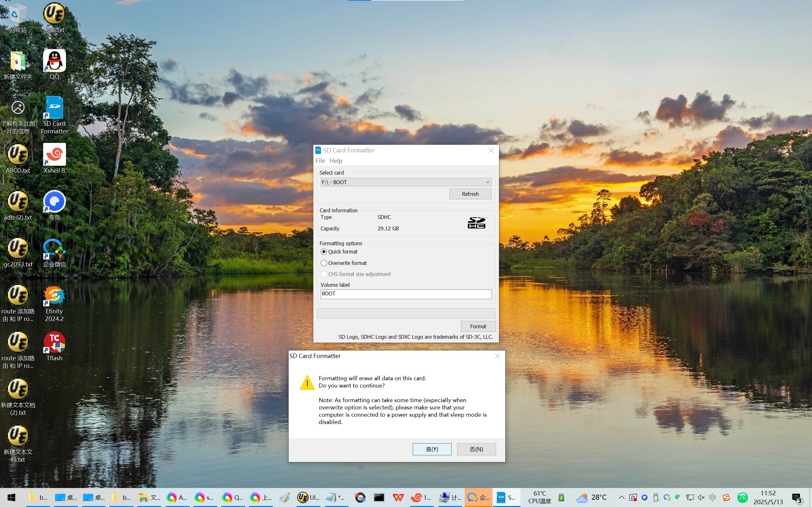Tick CHS format size adjustment checkbox

[x=324, y=274]
